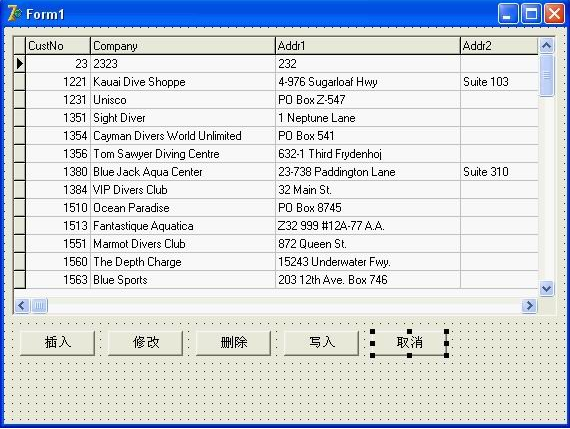Select row indicator for Kauai Dive Shoppe

[x=20, y=82]
